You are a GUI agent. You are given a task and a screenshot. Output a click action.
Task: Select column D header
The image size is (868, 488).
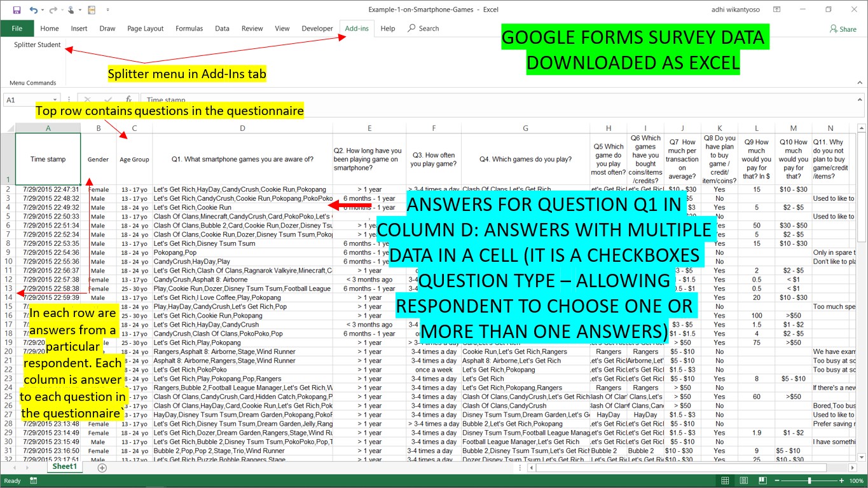pyautogui.click(x=242, y=128)
